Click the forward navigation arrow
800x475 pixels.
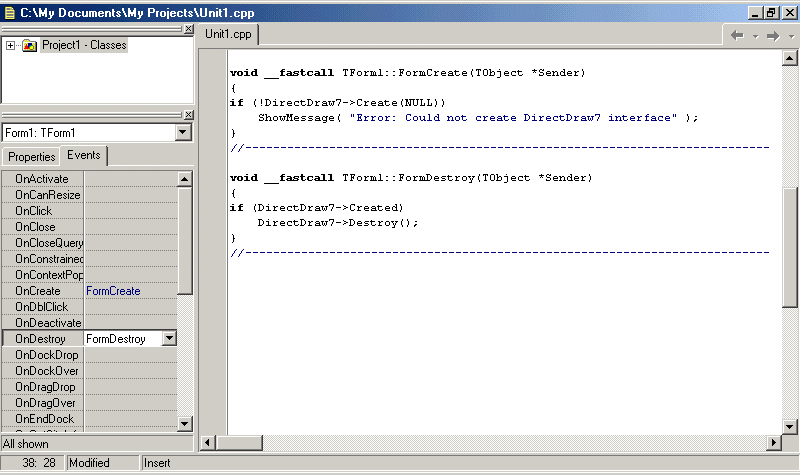(x=772, y=35)
